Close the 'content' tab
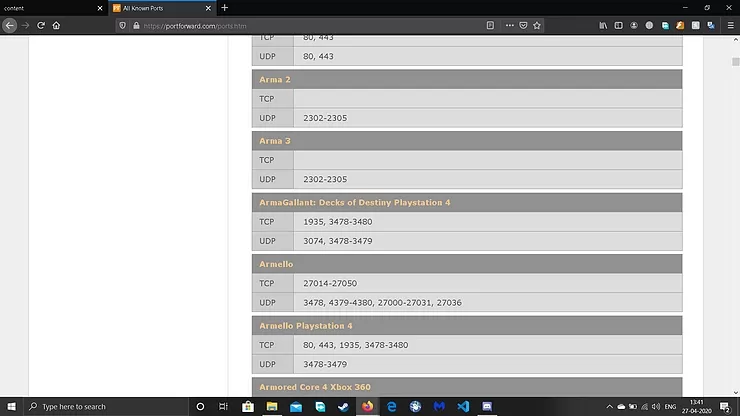 click(100, 8)
